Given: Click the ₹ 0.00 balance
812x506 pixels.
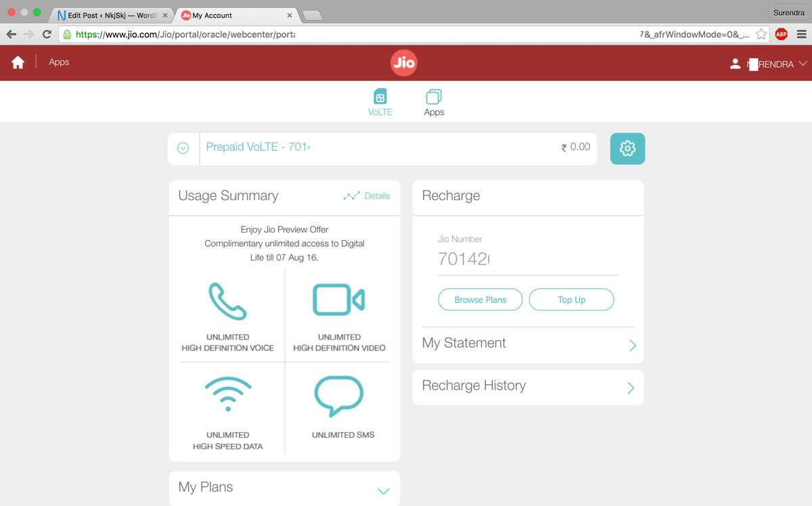Looking at the screenshot, I should pyautogui.click(x=576, y=147).
